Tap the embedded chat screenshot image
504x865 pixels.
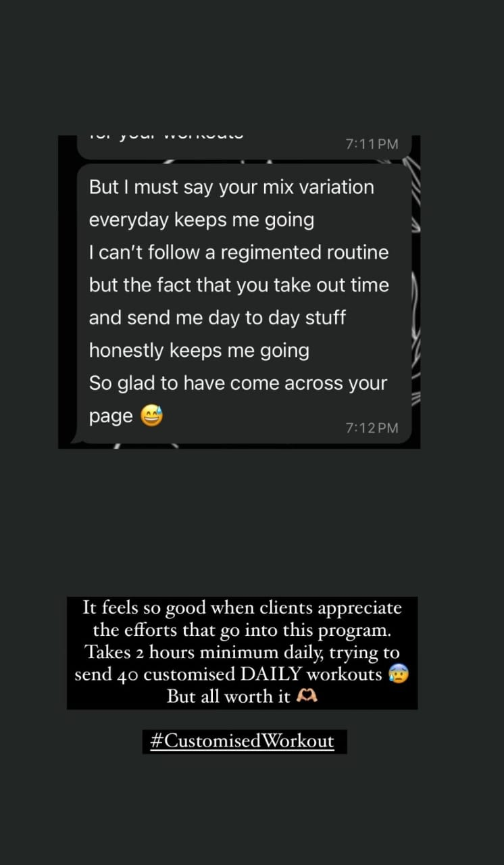(239, 292)
